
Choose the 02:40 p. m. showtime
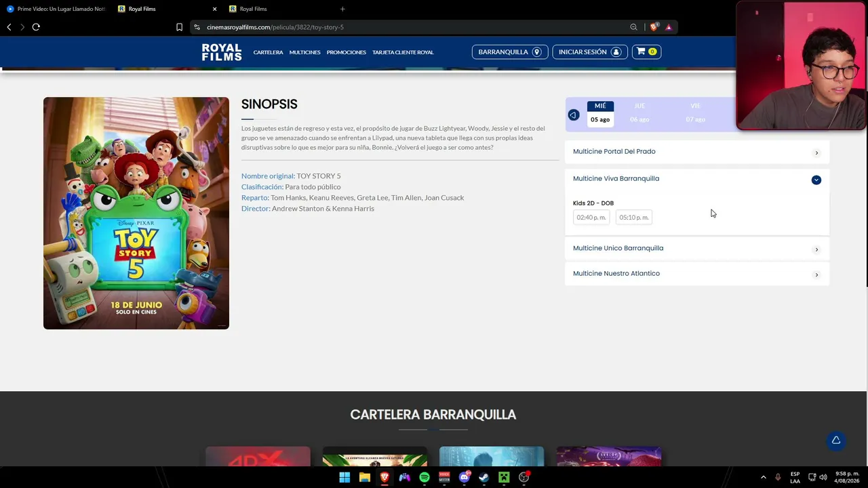pyautogui.click(x=591, y=218)
